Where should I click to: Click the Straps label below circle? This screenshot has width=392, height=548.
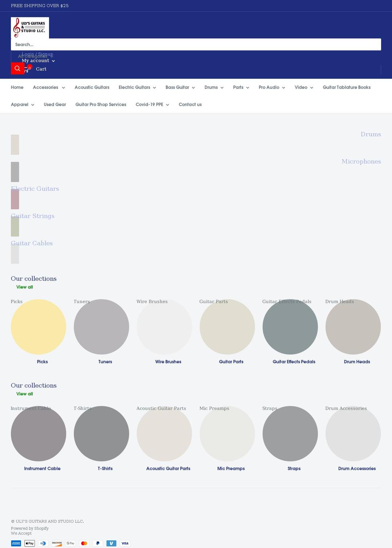294,468
